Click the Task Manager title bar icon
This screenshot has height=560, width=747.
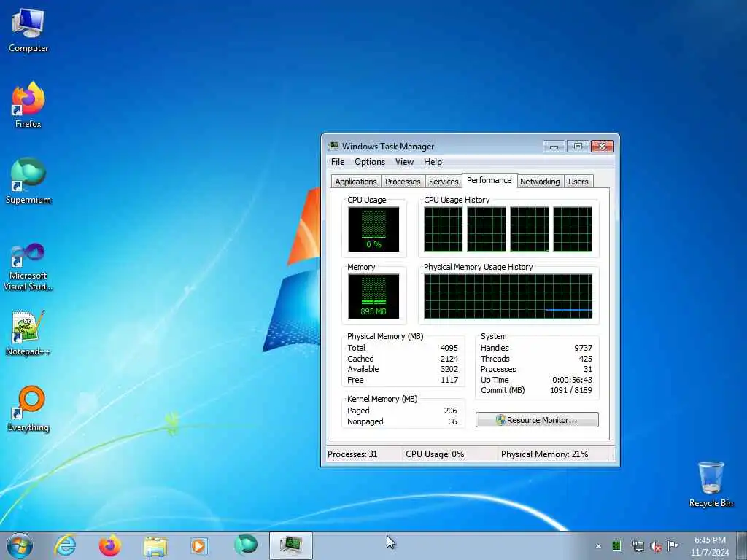334,146
